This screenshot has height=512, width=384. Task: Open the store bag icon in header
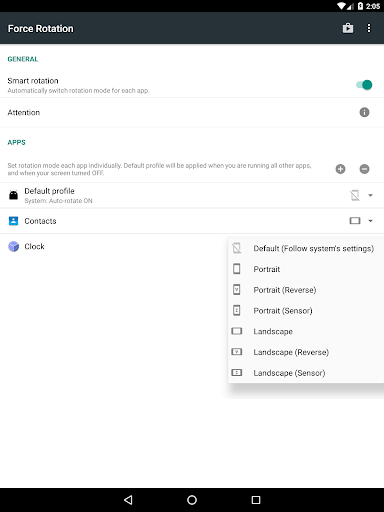(348, 28)
